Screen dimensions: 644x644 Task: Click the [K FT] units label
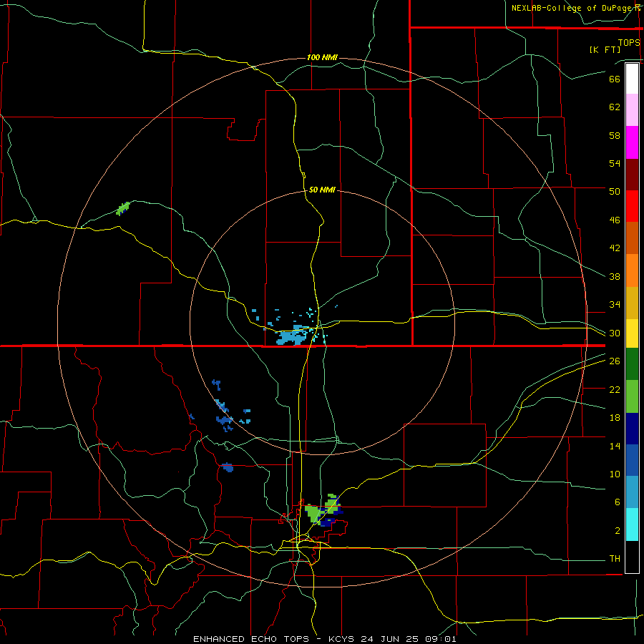tap(605, 49)
